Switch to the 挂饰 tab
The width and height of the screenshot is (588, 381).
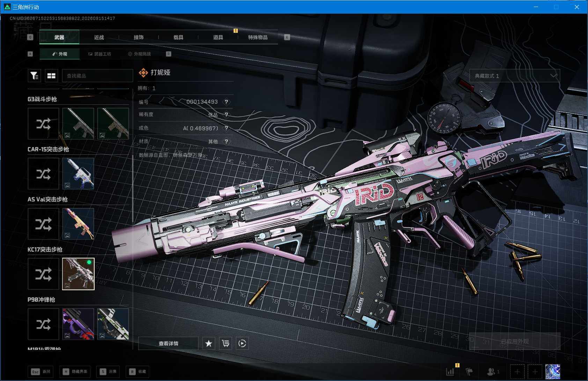139,37
